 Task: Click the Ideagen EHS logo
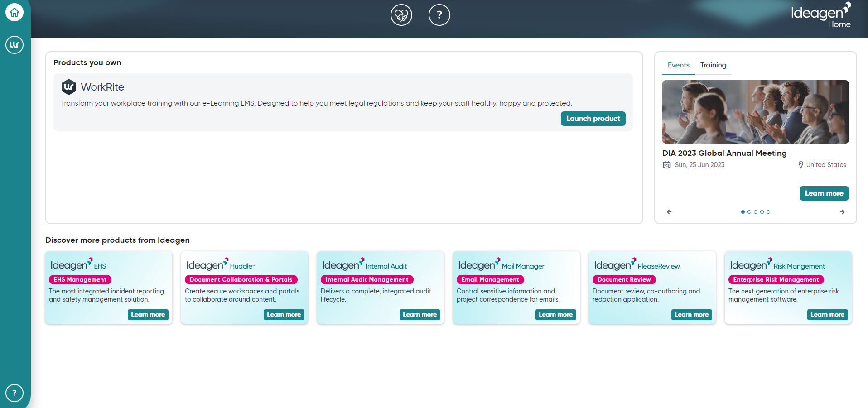tap(78, 264)
